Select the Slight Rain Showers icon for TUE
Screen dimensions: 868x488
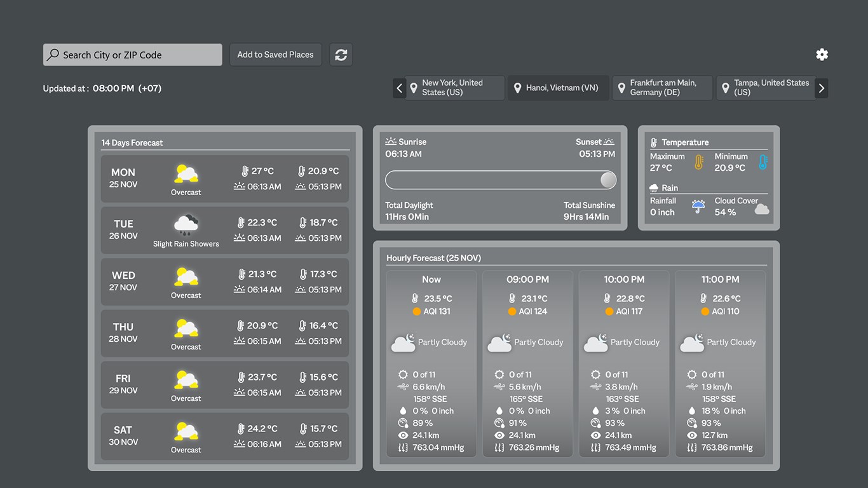pyautogui.click(x=186, y=224)
